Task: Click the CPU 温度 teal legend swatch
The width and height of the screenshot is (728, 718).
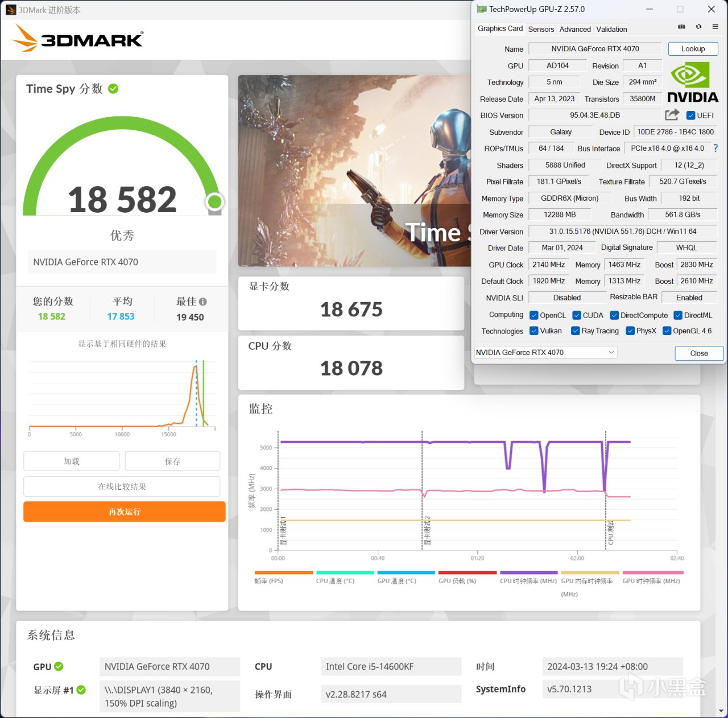Action: click(345, 572)
